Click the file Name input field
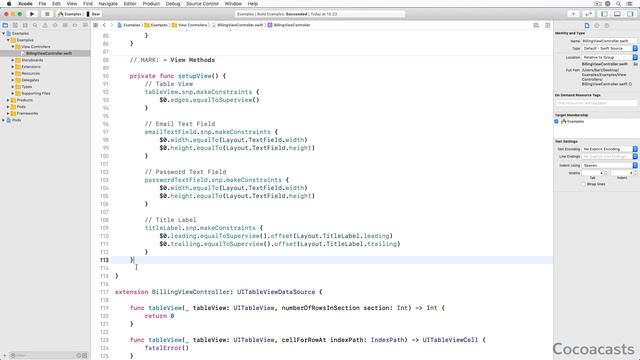The height and width of the screenshot is (360, 640). [x=609, y=41]
